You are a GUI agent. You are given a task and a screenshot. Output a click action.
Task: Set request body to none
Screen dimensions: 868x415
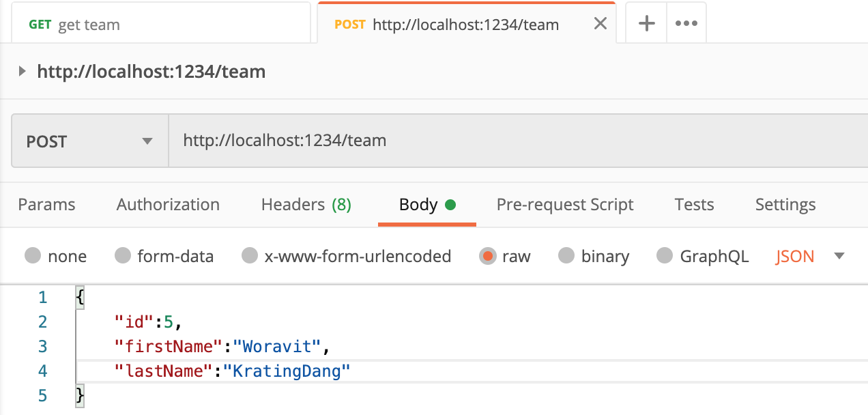[55, 256]
